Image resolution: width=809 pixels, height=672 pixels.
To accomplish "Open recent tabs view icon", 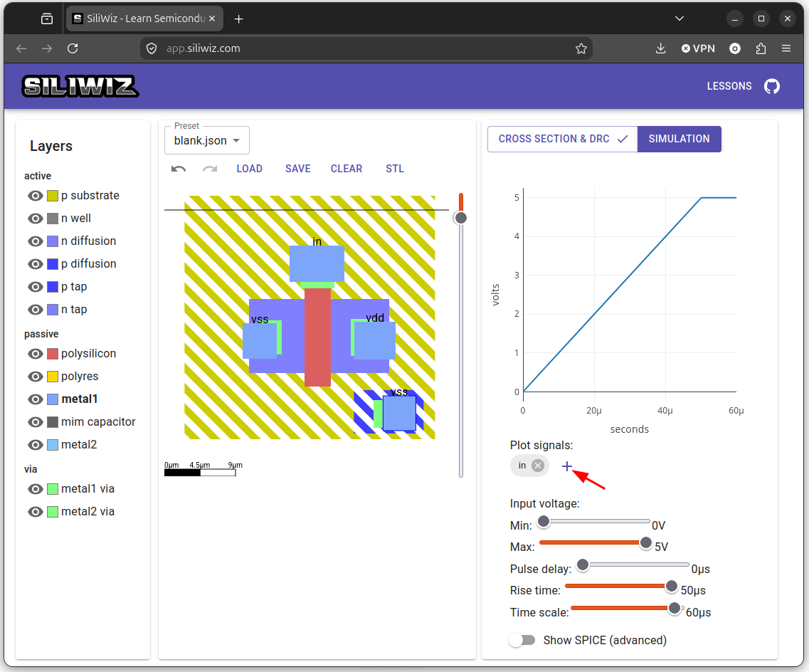I will (47, 19).
